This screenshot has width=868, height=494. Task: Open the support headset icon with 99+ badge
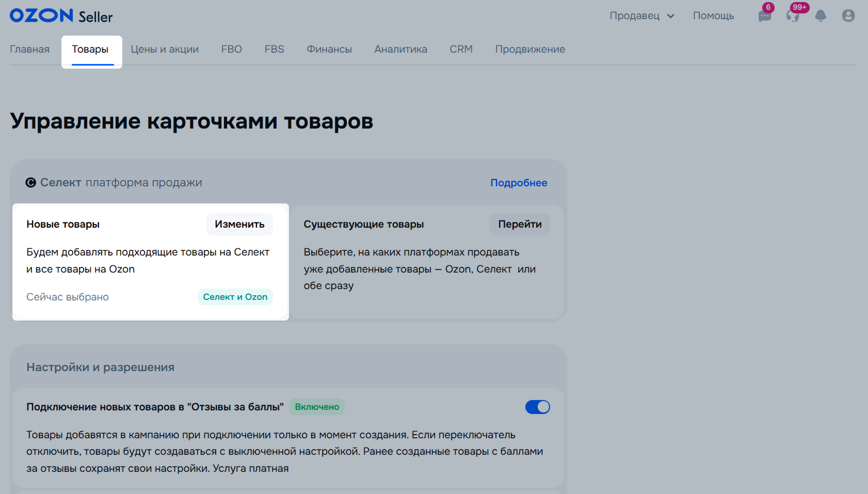(793, 16)
